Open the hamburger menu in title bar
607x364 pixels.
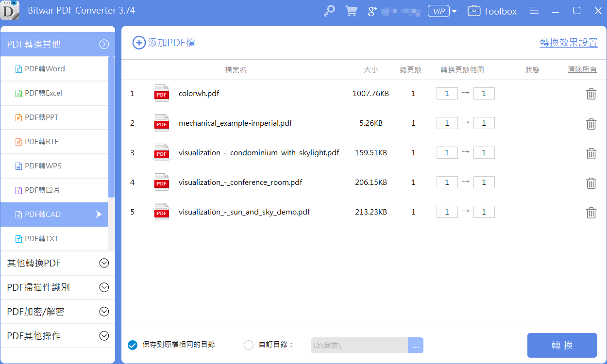[535, 11]
